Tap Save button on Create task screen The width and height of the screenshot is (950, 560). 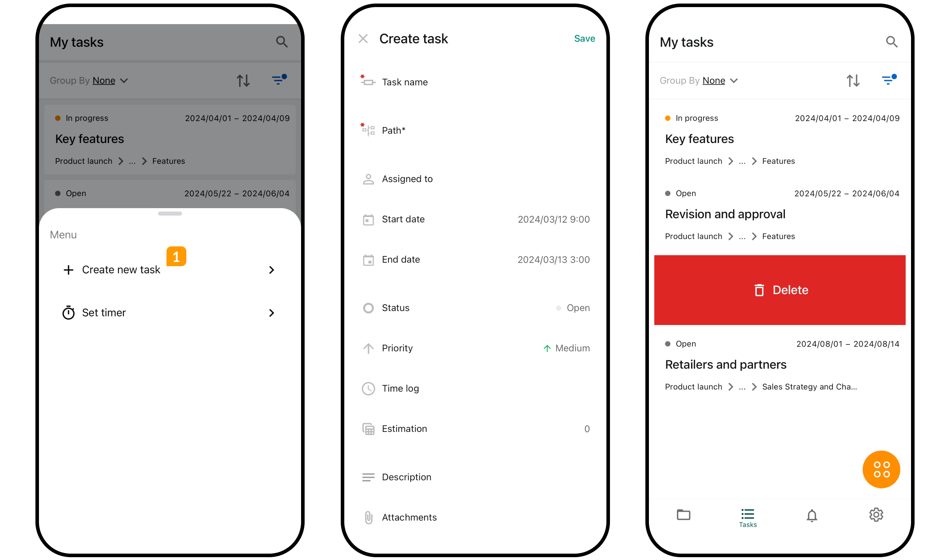tap(581, 38)
